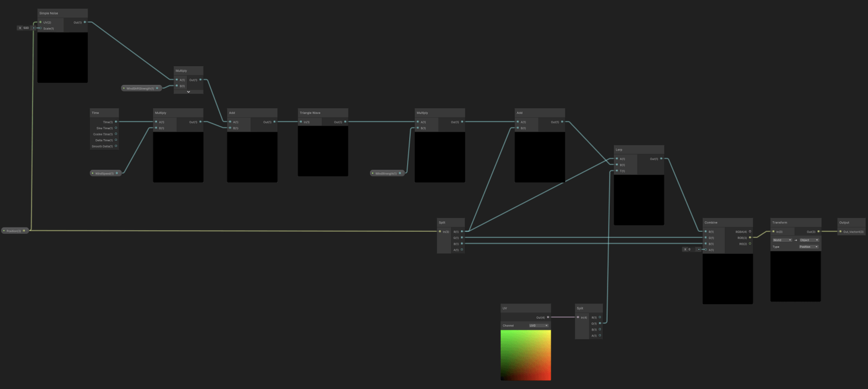Select the Scale(1) input port on Simple Noise
868x389 pixels.
coord(40,28)
